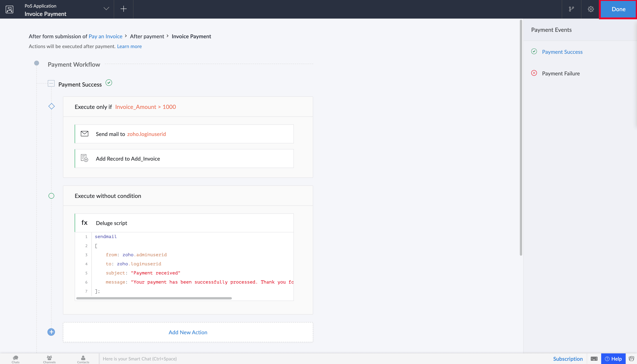Open Channels in bottom bar
Image resolution: width=637 pixels, height=364 pixels.
(49, 359)
